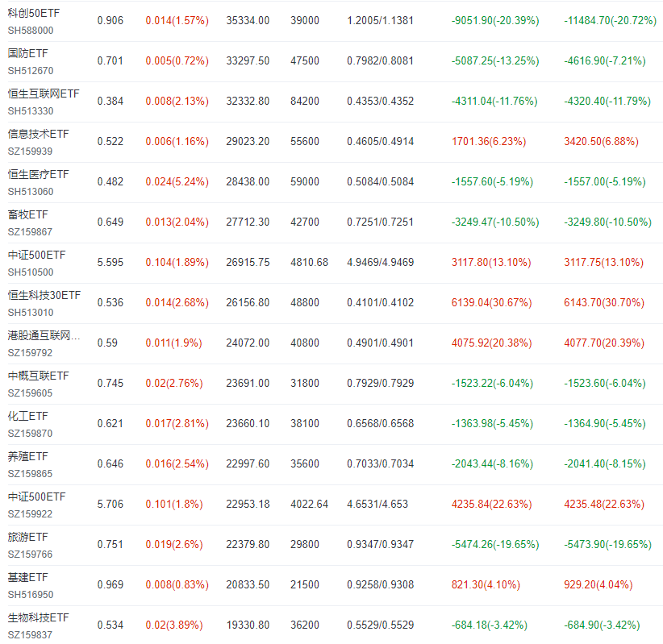Select the code SZ159766
663x644 pixels.
[30, 554]
